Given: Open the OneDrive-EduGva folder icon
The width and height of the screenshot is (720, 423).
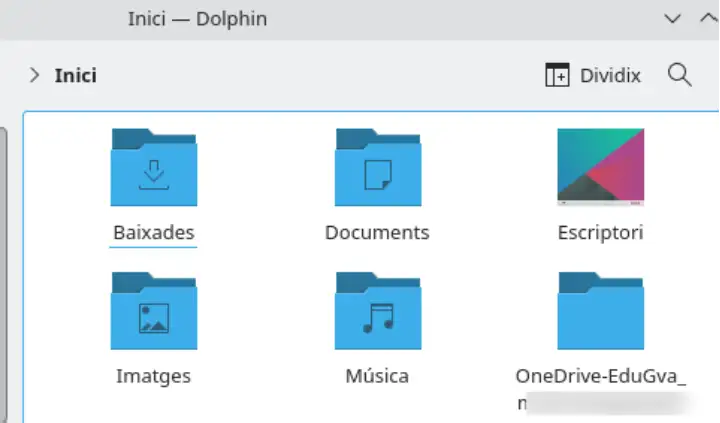Looking at the screenshot, I should 600,312.
